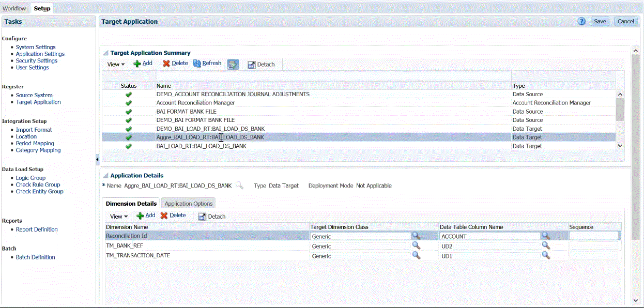This screenshot has height=308, width=644.
Task: Collapse the Application Details section
Action: (x=105, y=174)
